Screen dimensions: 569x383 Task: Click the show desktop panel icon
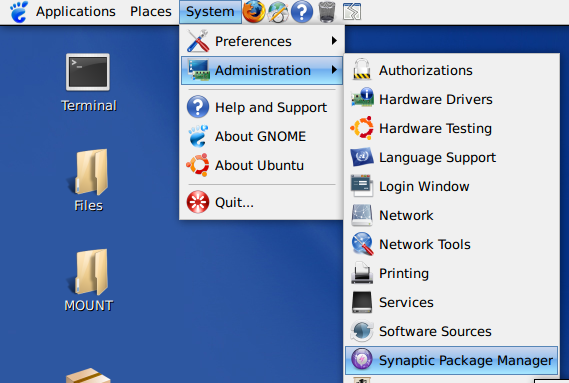(352, 12)
